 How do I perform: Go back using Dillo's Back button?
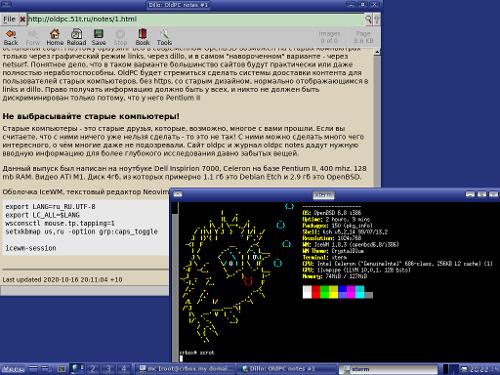(11, 37)
